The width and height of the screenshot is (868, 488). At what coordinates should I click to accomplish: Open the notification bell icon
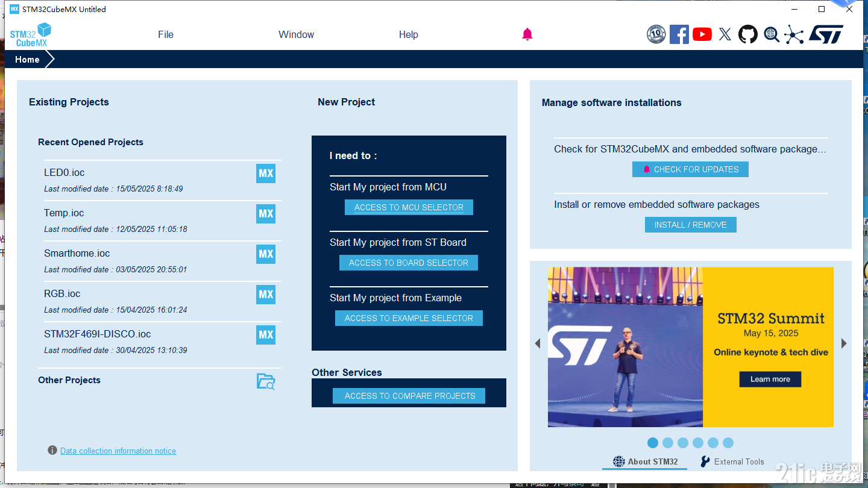click(527, 34)
